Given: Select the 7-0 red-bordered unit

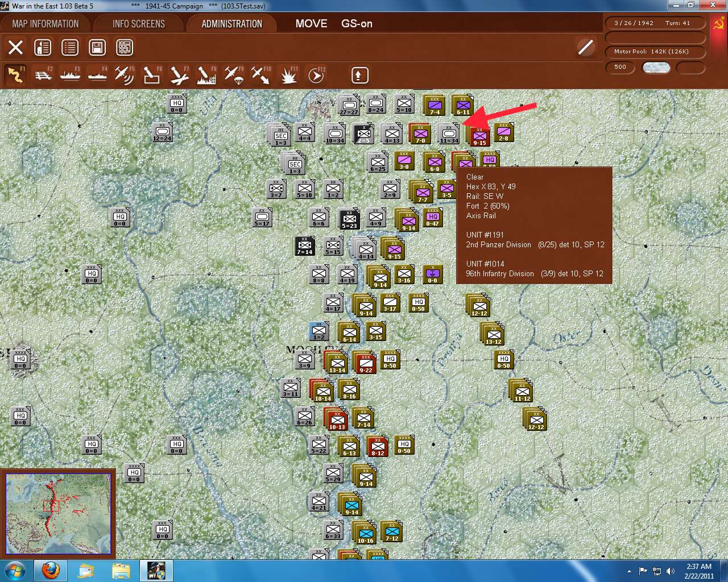Looking at the screenshot, I should [420, 134].
